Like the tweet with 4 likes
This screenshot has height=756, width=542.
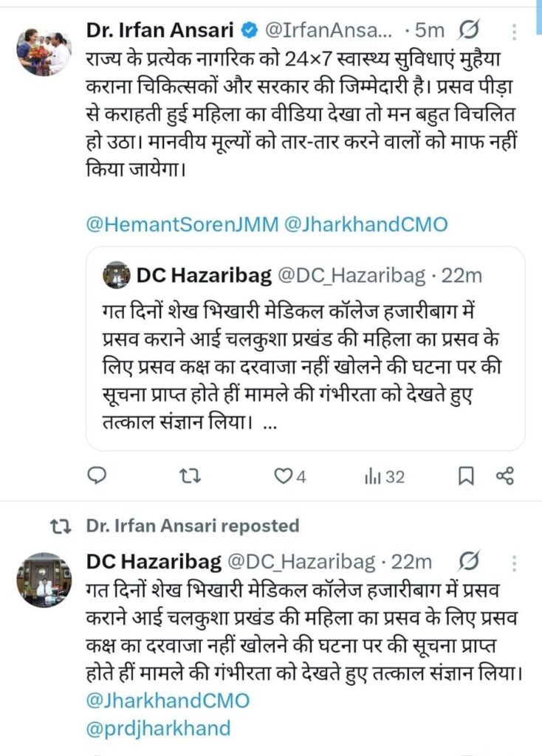pos(283,477)
